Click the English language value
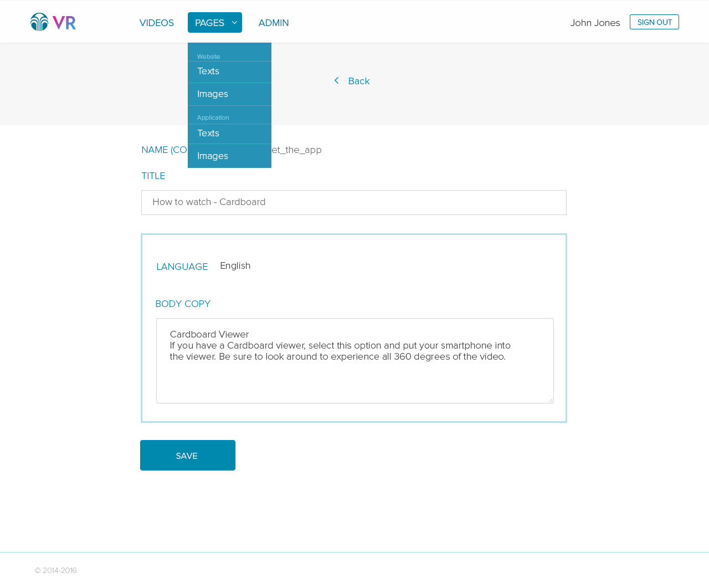This screenshot has width=709, height=588. pyautogui.click(x=235, y=266)
